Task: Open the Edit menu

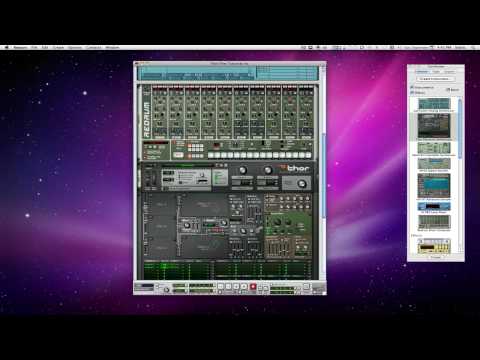Action: pyautogui.click(x=45, y=48)
